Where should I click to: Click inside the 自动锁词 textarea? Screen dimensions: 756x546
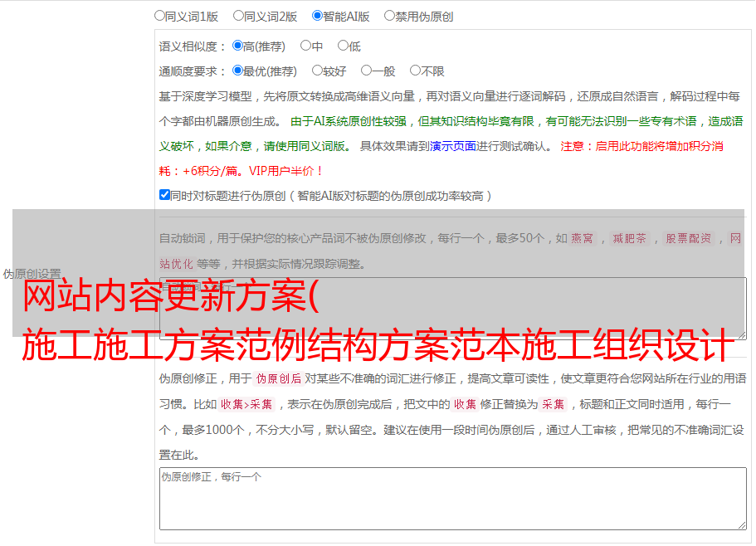pyautogui.click(x=453, y=309)
